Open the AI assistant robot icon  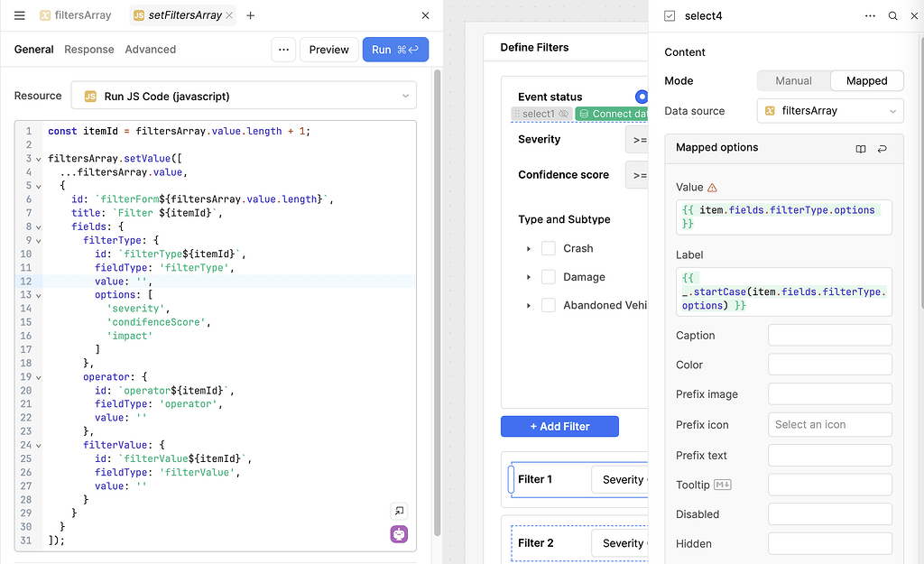pos(398,534)
